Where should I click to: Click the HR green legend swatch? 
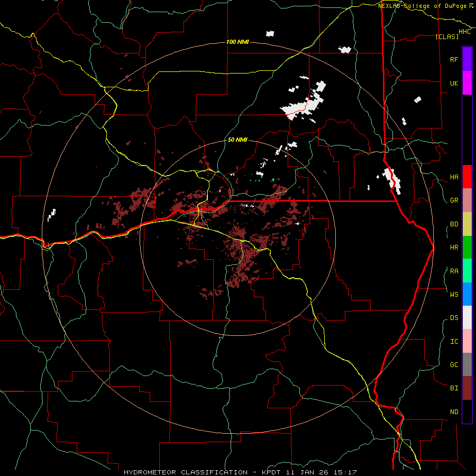[x=467, y=248]
